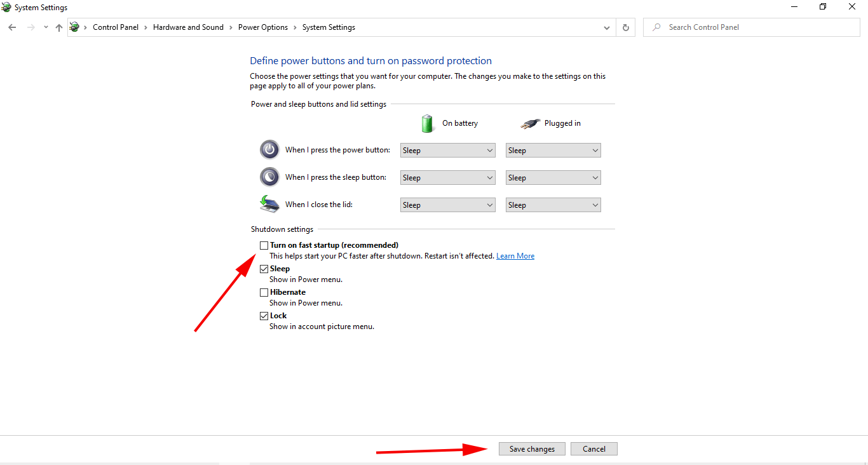The width and height of the screenshot is (868, 465).
Task: Go up one level with Up arrow
Action: [59, 27]
